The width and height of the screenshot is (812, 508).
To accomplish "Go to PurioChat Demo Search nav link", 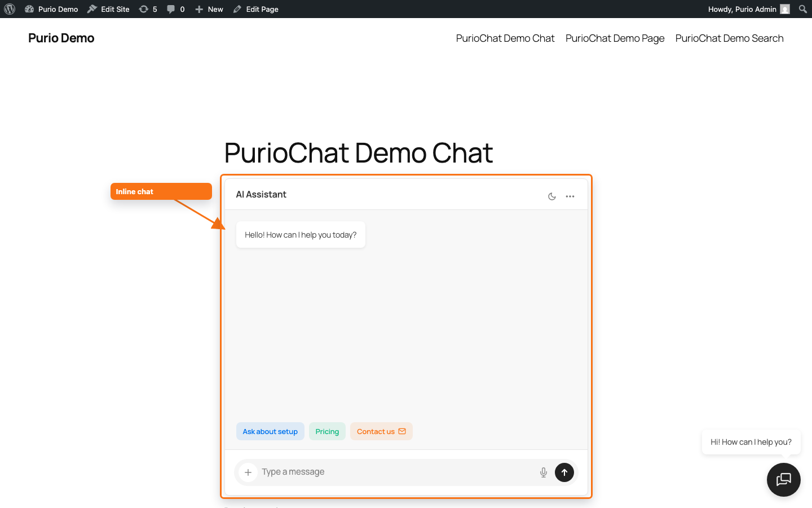I will point(729,38).
